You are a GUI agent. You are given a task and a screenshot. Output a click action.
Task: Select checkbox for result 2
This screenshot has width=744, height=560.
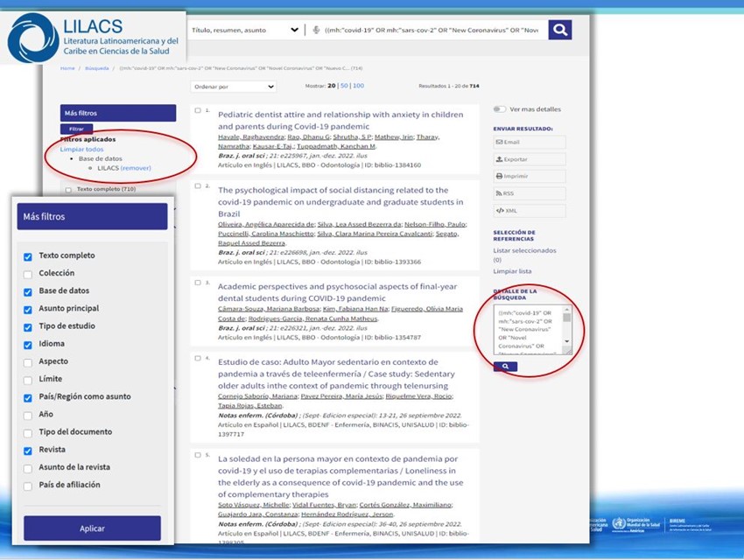pos(198,185)
